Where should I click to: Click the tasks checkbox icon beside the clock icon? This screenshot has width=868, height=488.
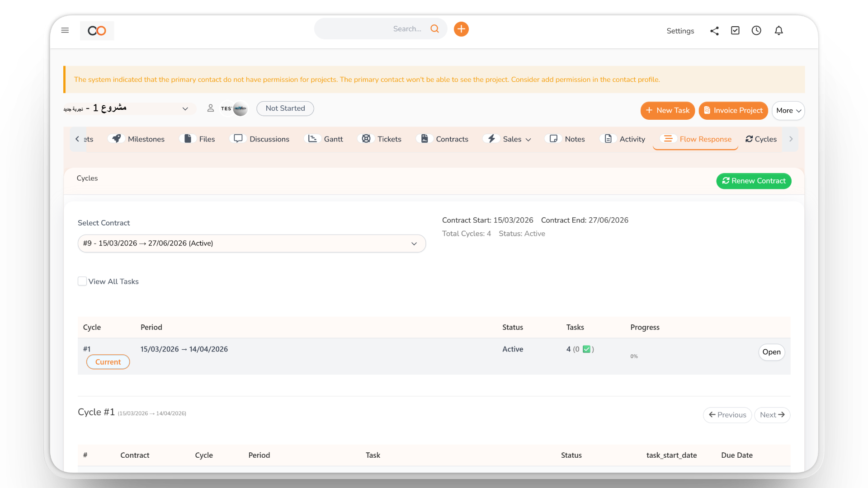(x=735, y=30)
